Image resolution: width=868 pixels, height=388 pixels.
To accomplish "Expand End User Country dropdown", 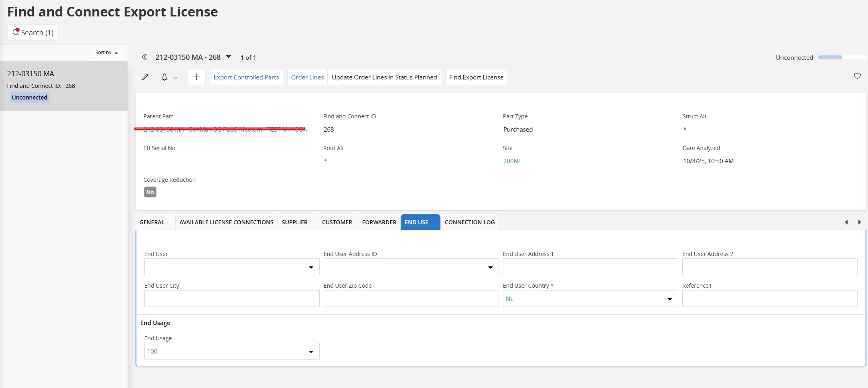I will point(669,299).
